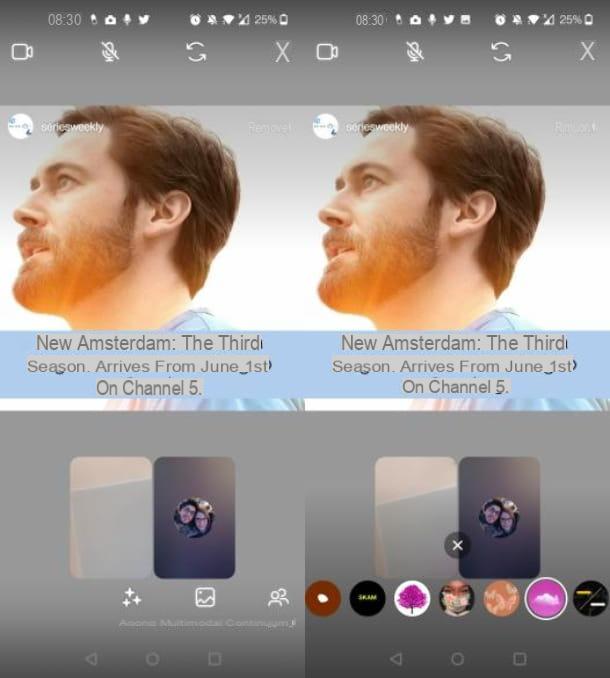The height and width of the screenshot is (678, 610).
Task: Toggle the muted microphone in right screen
Action: (415, 52)
